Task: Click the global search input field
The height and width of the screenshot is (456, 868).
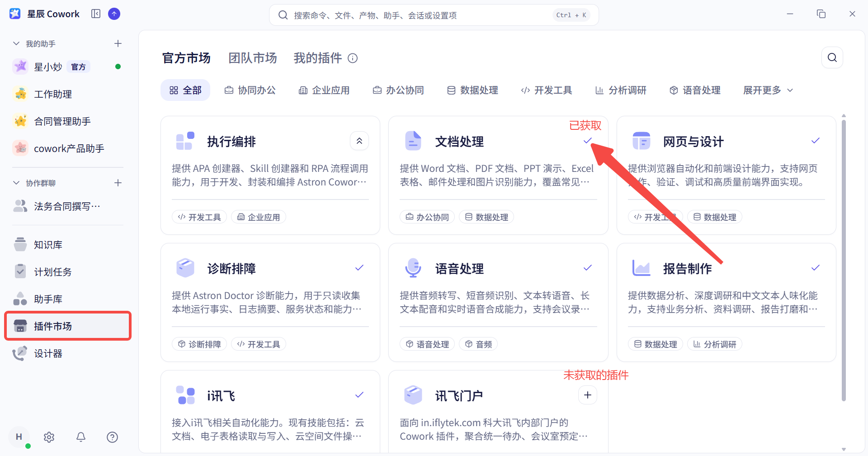Action: (x=434, y=15)
